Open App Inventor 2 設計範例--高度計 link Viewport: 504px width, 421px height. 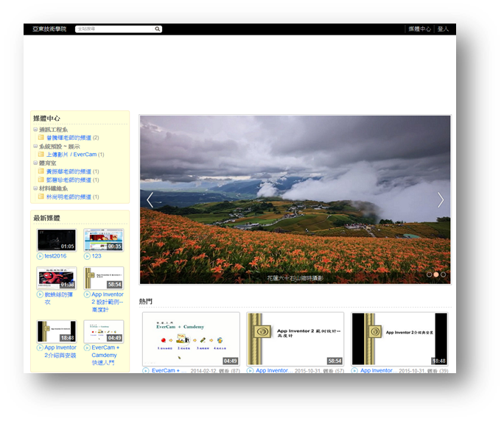click(108, 302)
